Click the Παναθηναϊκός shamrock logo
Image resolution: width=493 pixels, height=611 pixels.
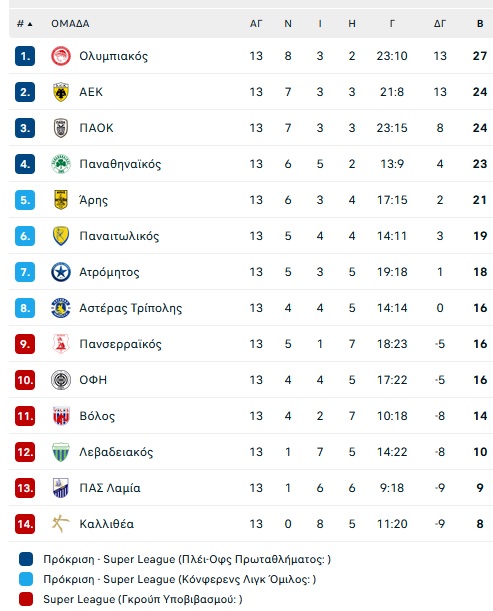click(x=61, y=164)
